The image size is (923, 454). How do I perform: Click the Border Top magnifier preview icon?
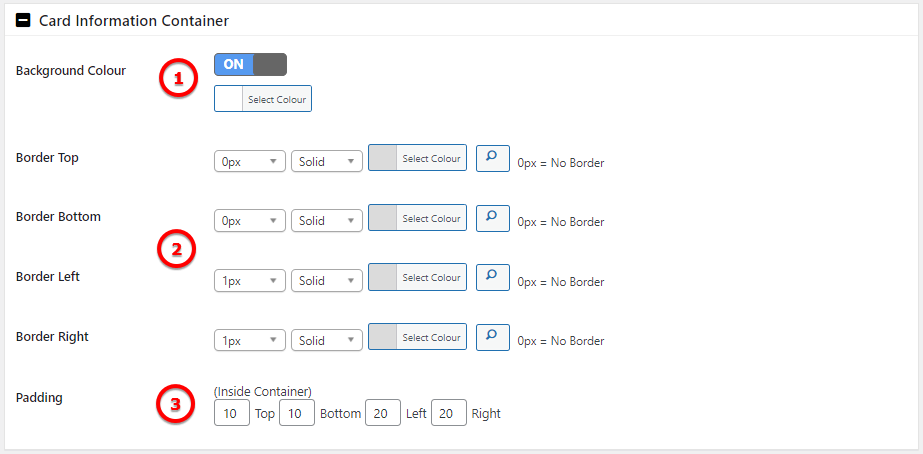492,158
